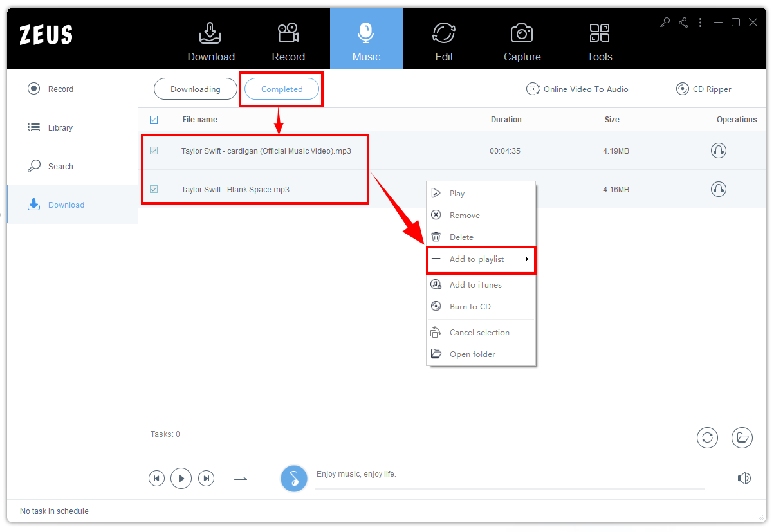Click the 00:04:35 duration of cardigan
Viewport: 774px width, 532px height.
[505, 151]
